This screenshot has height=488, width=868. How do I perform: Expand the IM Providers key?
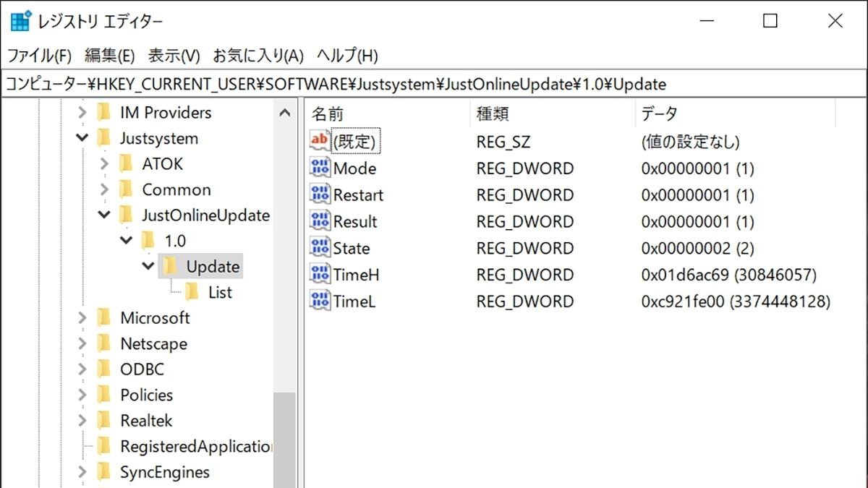[82, 113]
